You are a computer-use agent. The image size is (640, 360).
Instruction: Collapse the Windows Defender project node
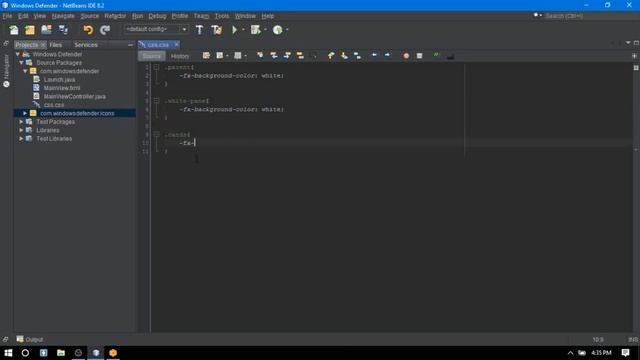coord(18,54)
